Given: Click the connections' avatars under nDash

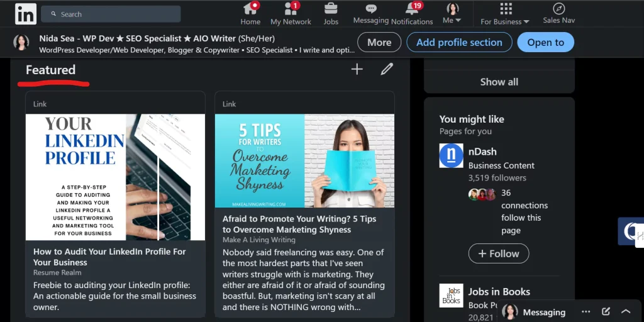Looking at the screenshot, I should point(482,195).
